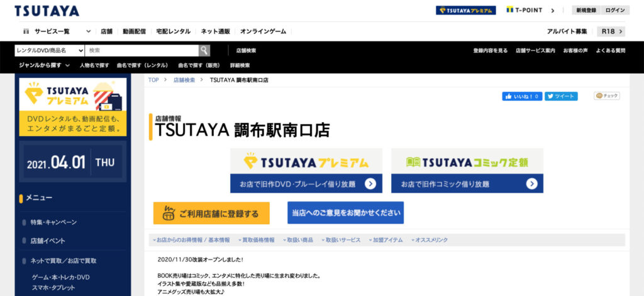
Task: Open 曲名で探す（レンタル） link
Action: click(x=143, y=65)
